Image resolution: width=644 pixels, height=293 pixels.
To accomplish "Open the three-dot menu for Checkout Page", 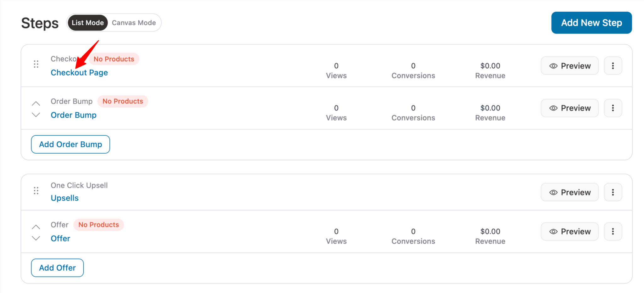I will pos(613,65).
